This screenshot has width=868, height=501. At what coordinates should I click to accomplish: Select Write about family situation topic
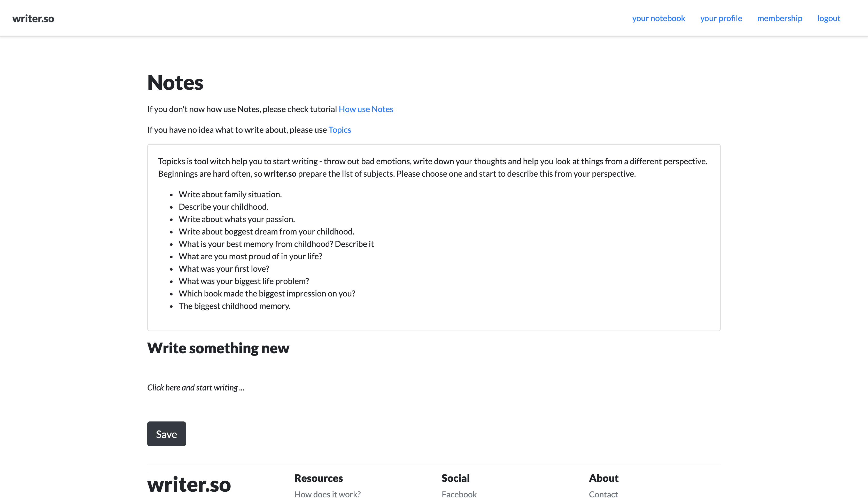230,194
